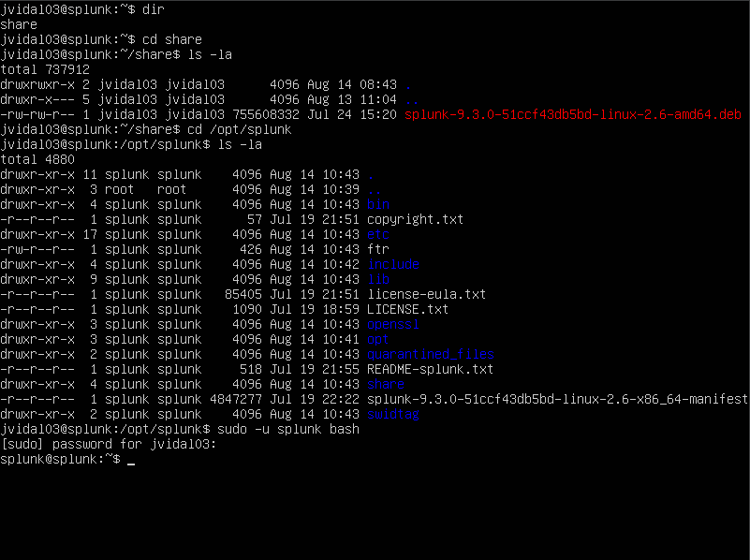This screenshot has width=750, height=560.
Task: Click the '[sudo] password for jvidal03:' line
Action: tap(109, 444)
